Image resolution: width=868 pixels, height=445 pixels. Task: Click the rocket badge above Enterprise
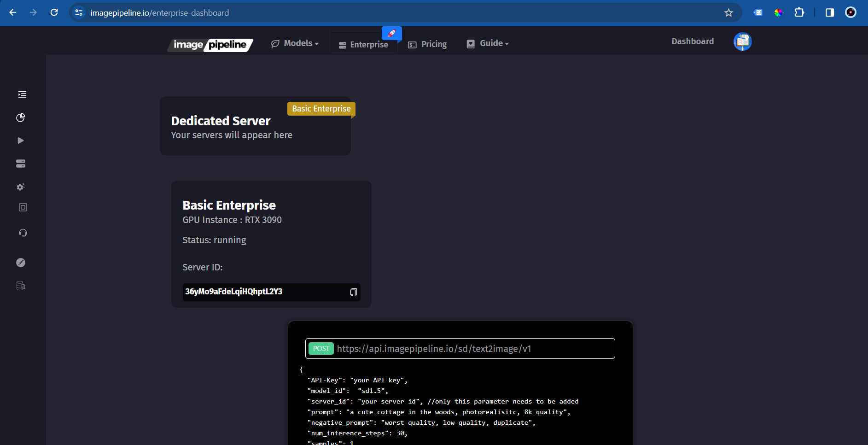tap(392, 33)
